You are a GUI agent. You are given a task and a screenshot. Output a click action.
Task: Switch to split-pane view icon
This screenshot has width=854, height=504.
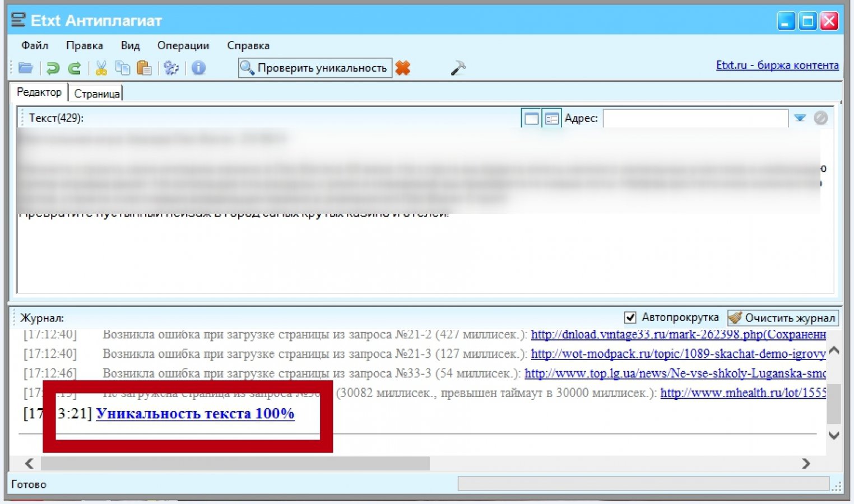tap(552, 118)
